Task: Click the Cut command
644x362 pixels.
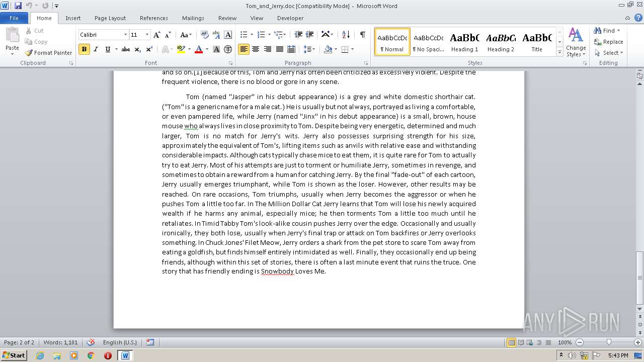Action: pos(35,31)
